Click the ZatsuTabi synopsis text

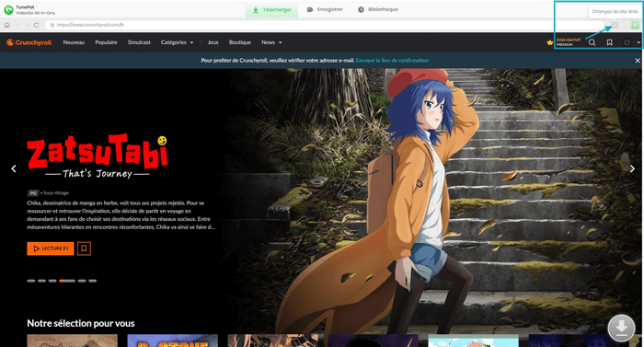(121, 215)
